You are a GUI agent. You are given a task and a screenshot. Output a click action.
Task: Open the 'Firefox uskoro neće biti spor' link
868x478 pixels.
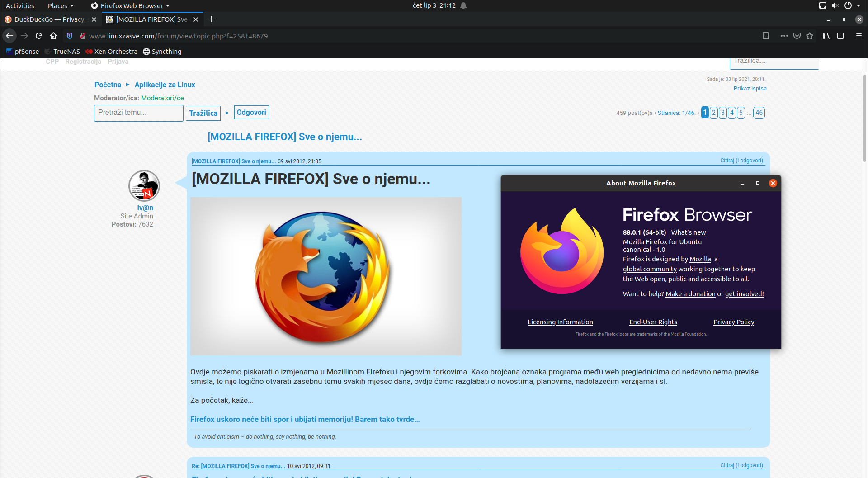click(x=305, y=419)
